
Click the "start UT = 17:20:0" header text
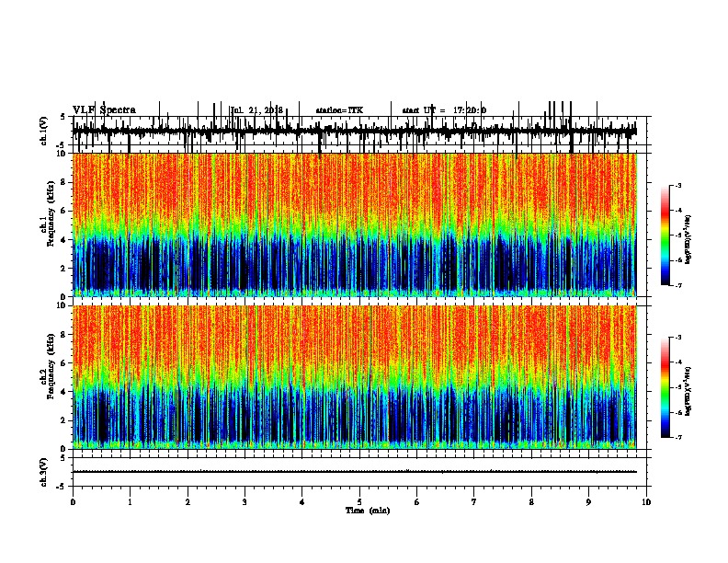click(444, 110)
